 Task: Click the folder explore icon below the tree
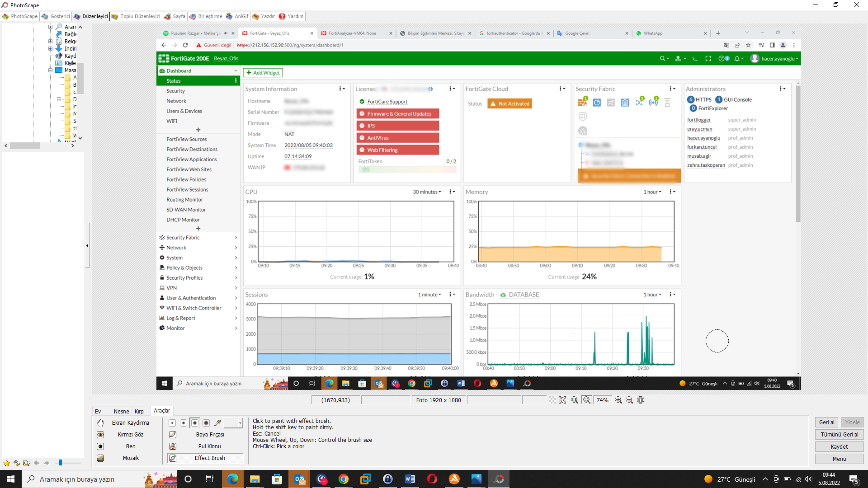27,463
